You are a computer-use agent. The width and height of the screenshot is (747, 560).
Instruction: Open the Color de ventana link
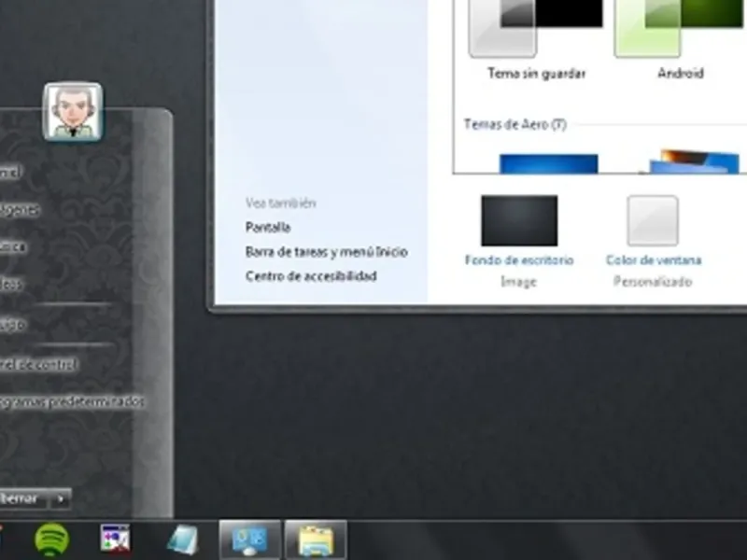654,260
